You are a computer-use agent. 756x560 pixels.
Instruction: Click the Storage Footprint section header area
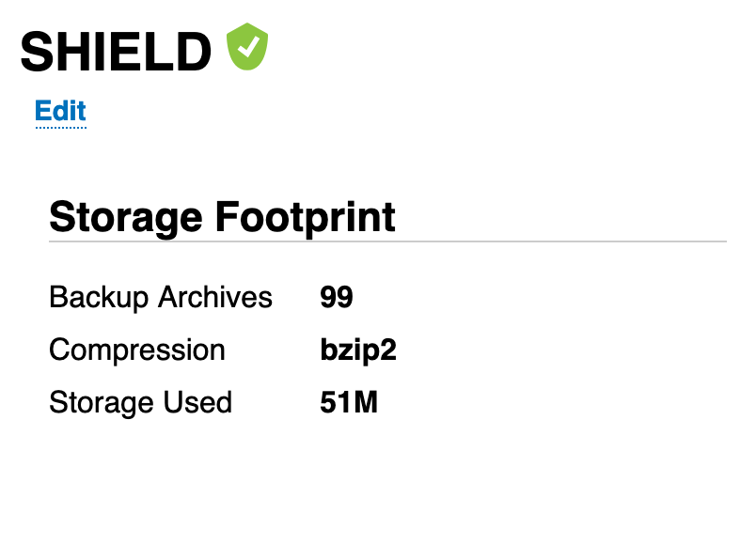tap(222, 217)
